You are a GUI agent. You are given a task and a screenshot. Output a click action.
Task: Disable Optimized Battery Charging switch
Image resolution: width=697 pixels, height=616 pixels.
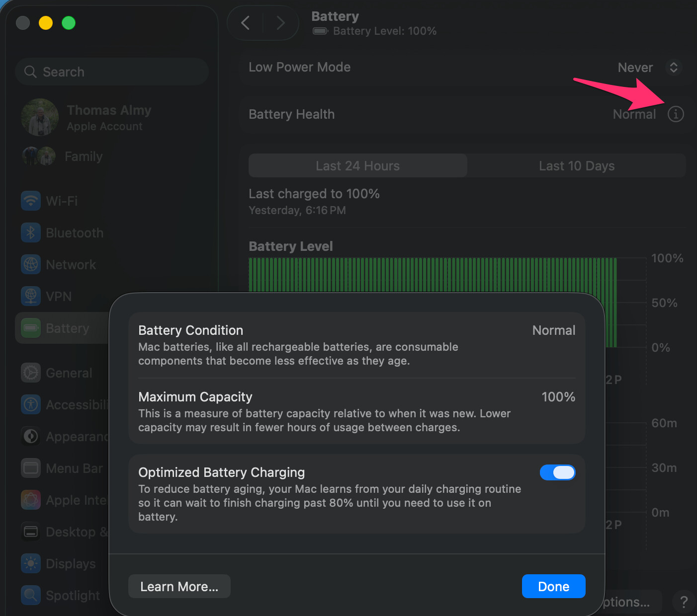[557, 472]
